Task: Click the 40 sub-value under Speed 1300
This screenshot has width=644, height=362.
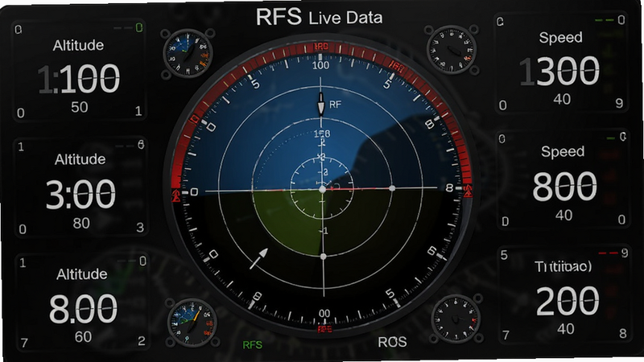Action: [562, 99]
